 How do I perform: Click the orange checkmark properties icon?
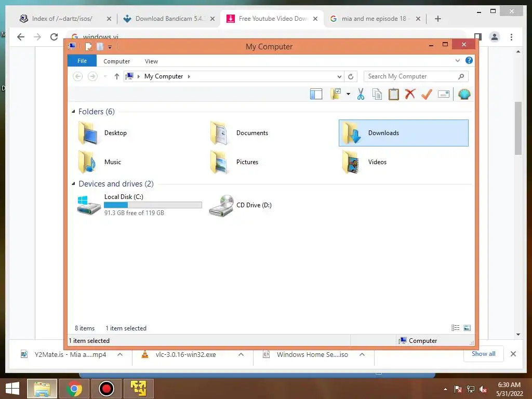[x=427, y=94]
